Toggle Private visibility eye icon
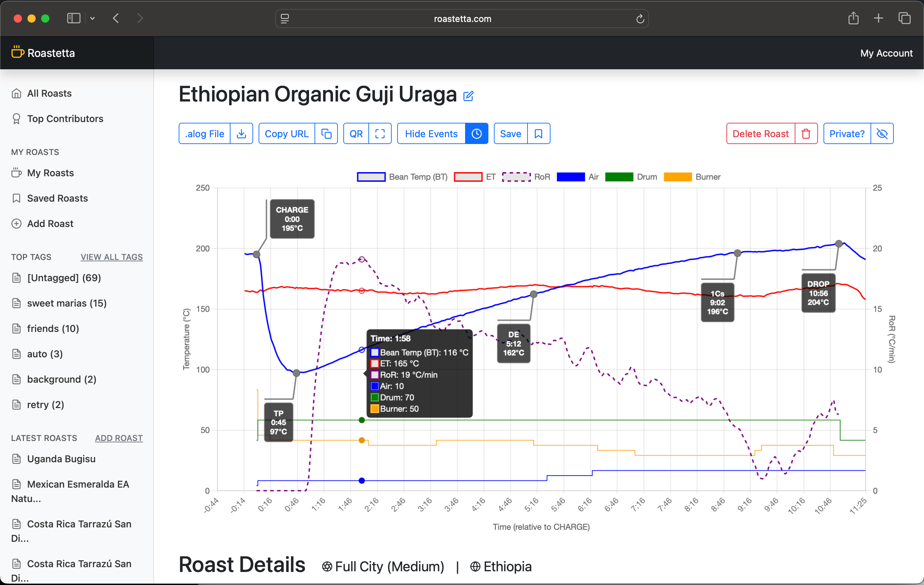 click(882, 134)
